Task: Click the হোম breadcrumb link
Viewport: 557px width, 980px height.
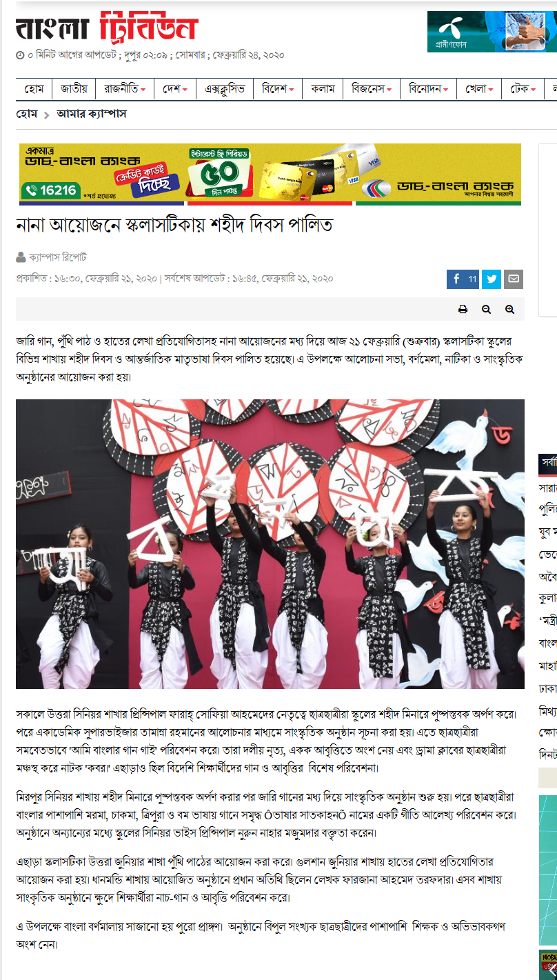Action: [27, 114]
